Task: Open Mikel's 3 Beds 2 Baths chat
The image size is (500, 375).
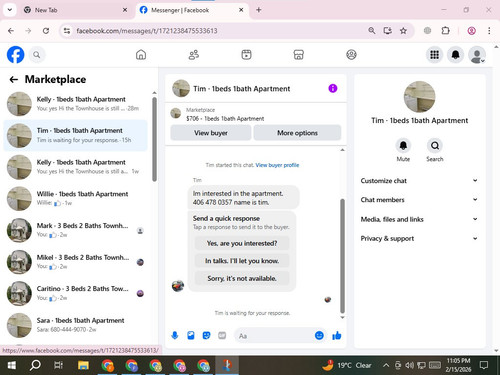Action: point(75,262)
